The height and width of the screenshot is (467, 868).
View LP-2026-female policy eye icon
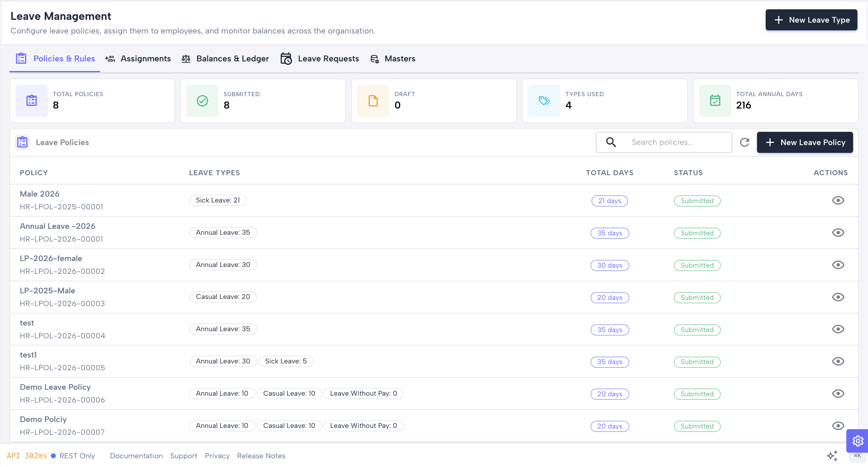click(838, 265)
